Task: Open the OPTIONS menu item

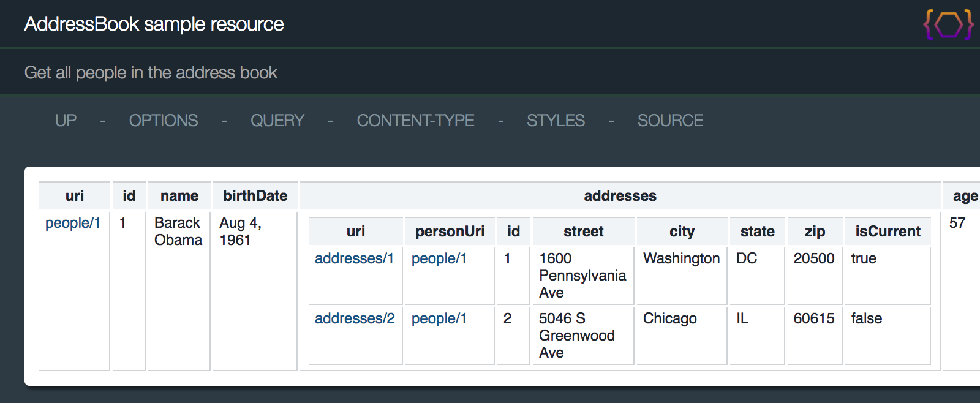Action: (x=164, y=121)
